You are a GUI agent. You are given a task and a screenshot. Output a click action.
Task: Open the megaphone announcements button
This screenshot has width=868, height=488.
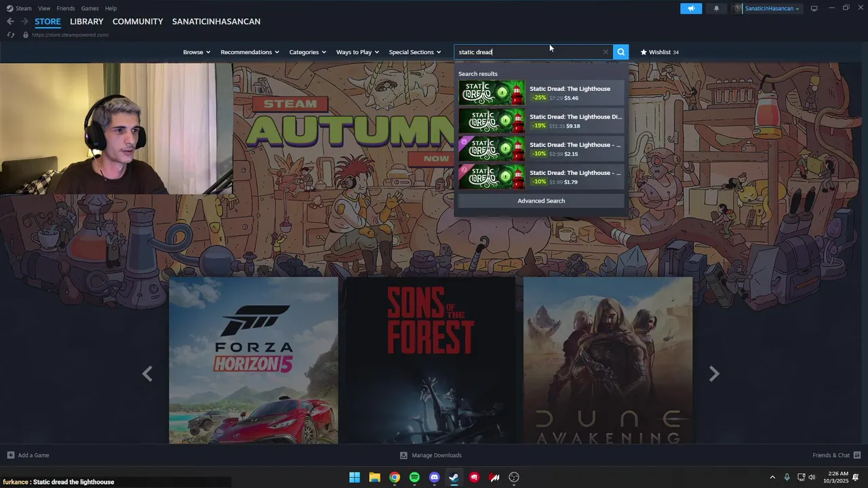(x=691, y=8)
